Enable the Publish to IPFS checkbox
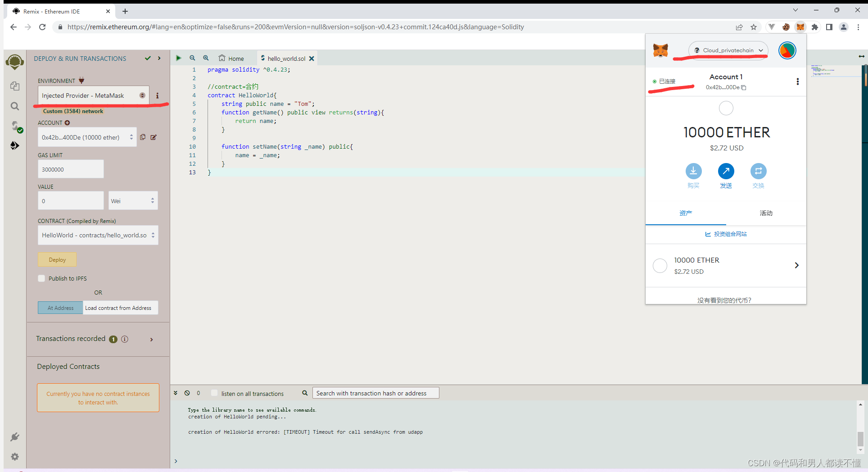Image resolution: width=868 pixels, height=472 pixels. tap(41, 278)
